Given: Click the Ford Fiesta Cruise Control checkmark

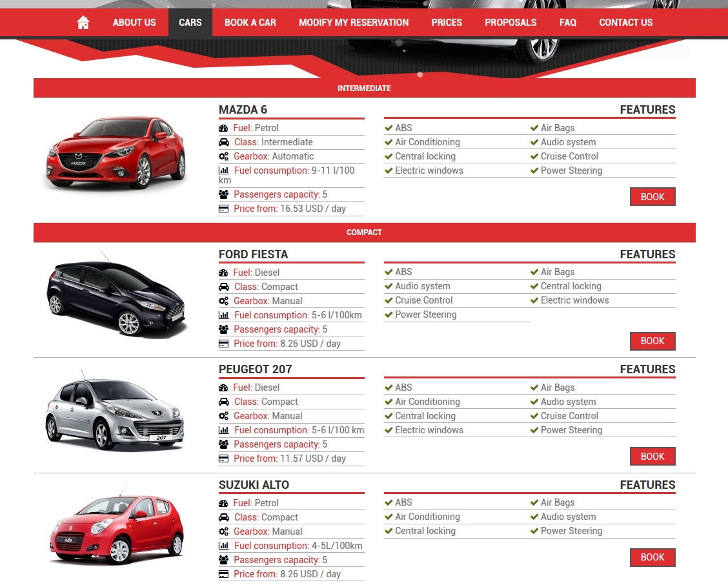Looking at the screenshot, I should pos(389,300).
